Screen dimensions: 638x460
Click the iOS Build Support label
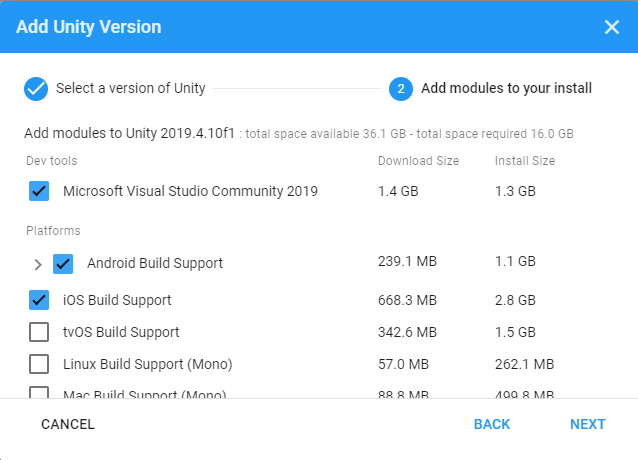pos(117,300)
